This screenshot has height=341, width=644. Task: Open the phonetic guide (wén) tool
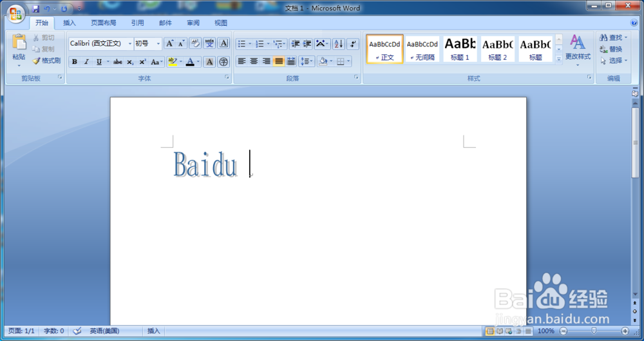209,44
